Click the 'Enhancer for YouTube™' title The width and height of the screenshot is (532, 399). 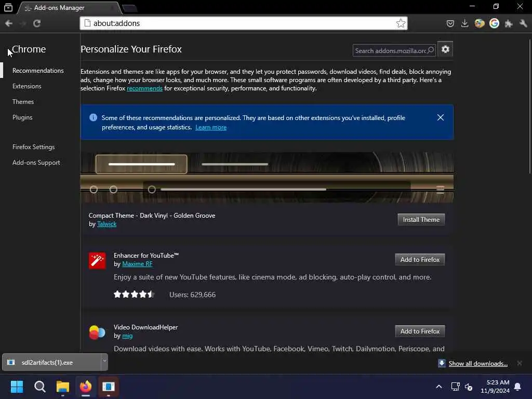[146, 256]
